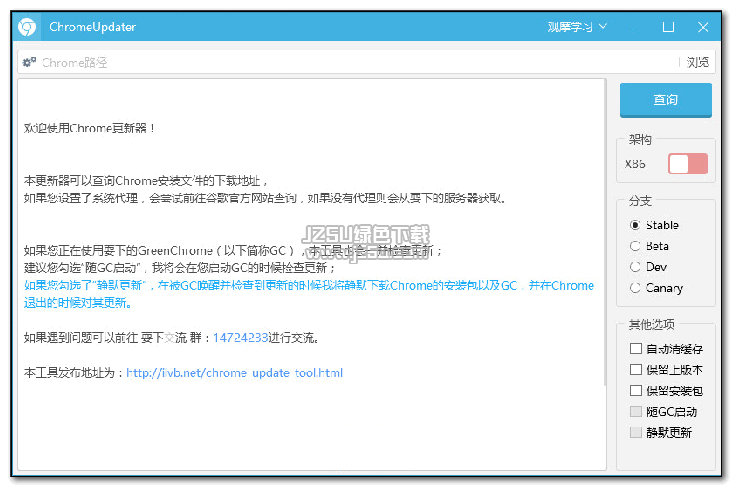Maximize the ChromeUpdater window
733x488 pixels.
(668, 27)
